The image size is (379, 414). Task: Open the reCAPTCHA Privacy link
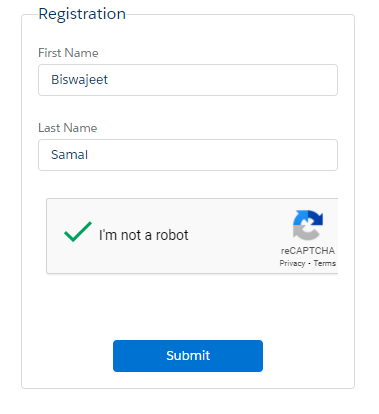(x=292, y=263)
